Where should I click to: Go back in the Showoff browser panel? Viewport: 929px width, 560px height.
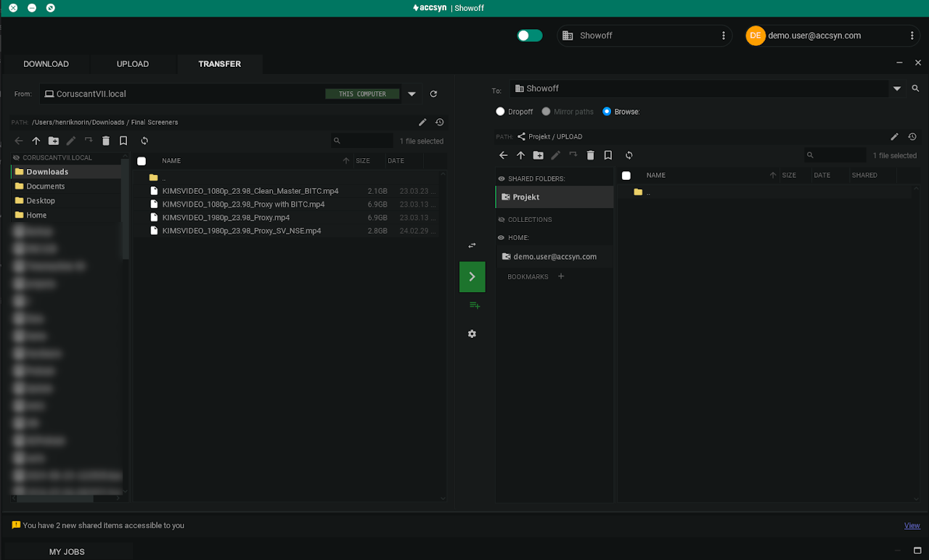tap(504, 155)
